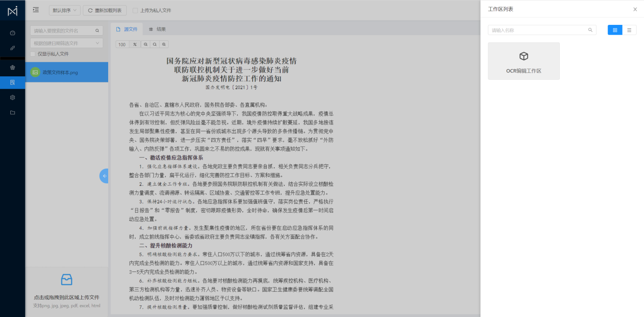Viewport: 644px width, 317px height.
Task: Click the zoom out magnifier icon
Action: (146, 45)
